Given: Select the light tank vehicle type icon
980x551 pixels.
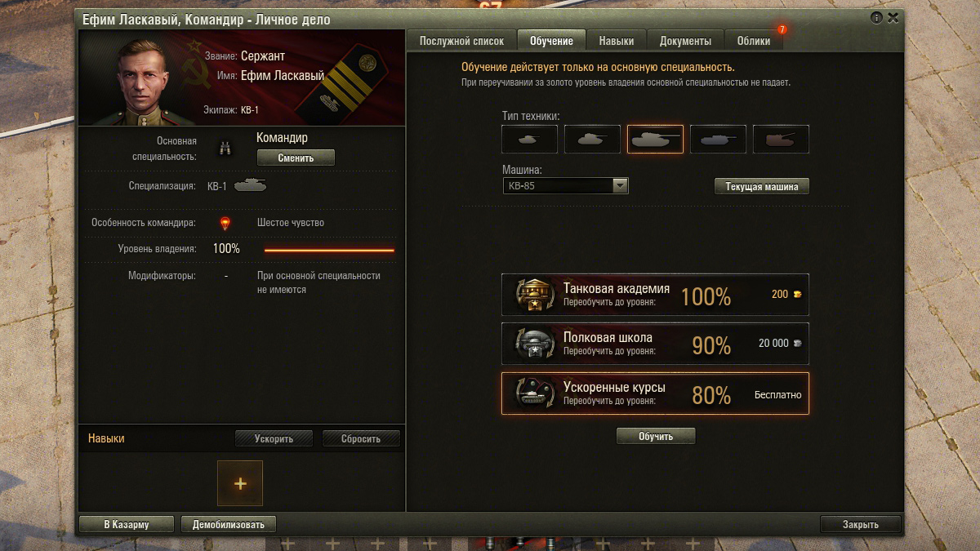Looking at the screenshot, I should point(529,140).
